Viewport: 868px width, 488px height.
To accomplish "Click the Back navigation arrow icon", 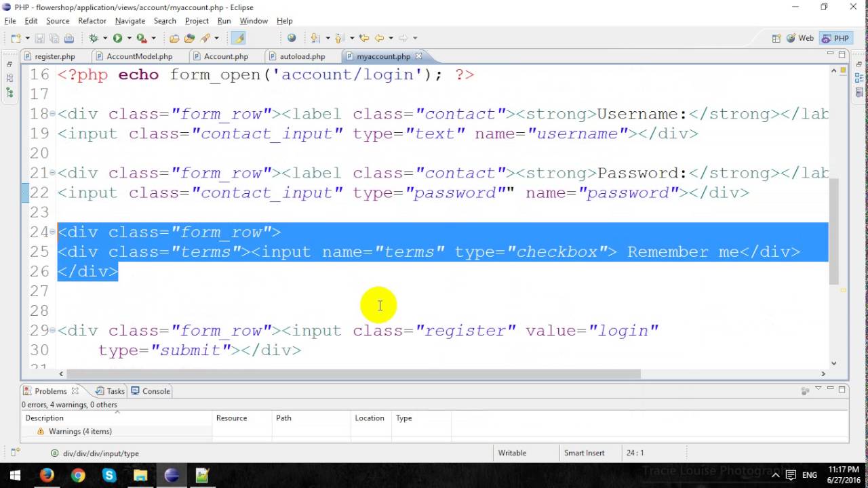I will 380,39.
